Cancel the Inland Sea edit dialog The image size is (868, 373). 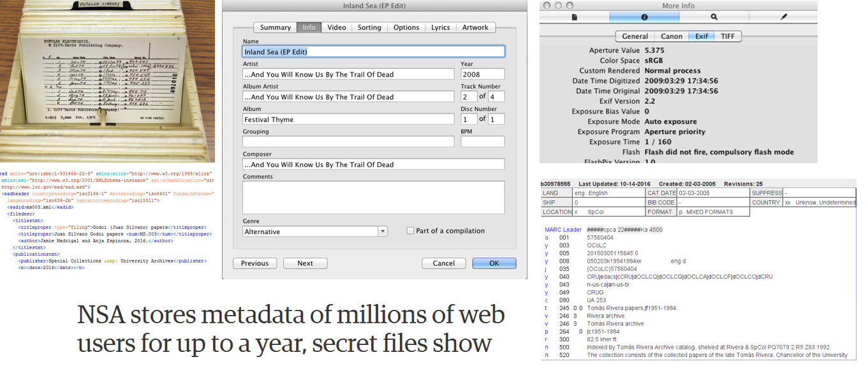click(443, 263)
